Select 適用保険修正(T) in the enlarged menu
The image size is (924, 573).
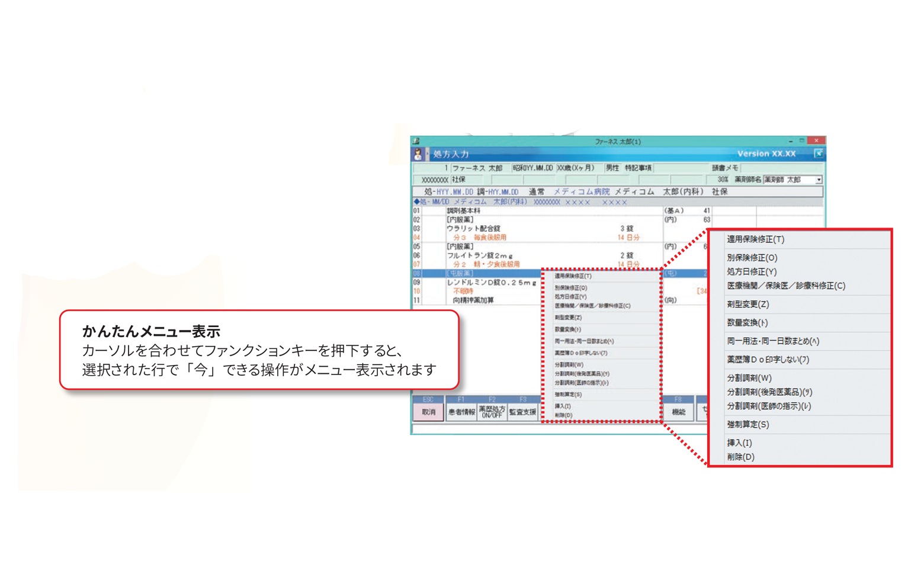click(x=755, y=239)
